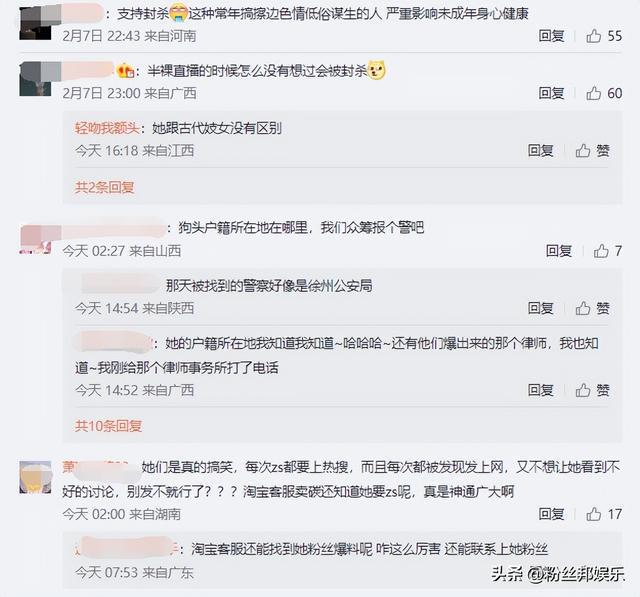This screenshot has width=640, height=597.
Task: Reply to the 徐州公安局 comment from 陕西
Action: pos(541,308)
